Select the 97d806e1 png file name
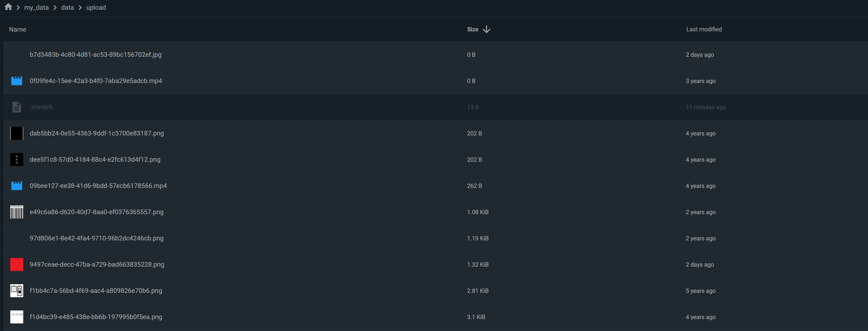This screenshot has height=331, width=868. pyautogui.click(x=97, y=238)
